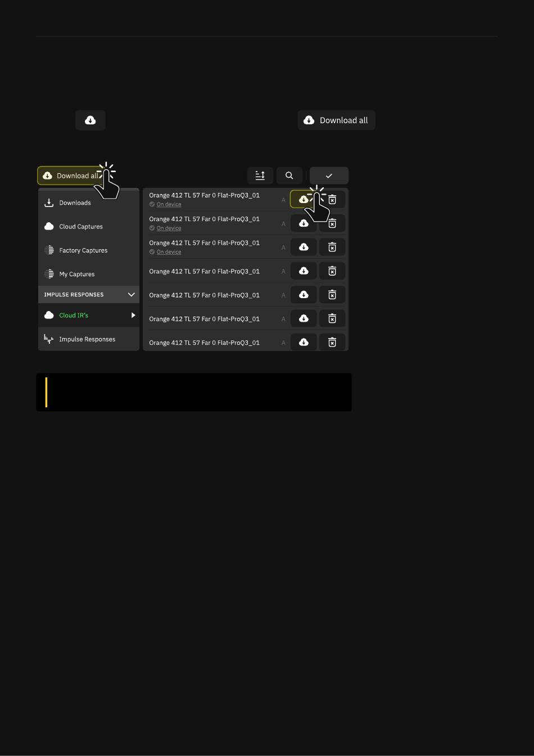Viewport: 534px width, 756px height.
Task: Click On device link on first row
Action: point(169,204)
